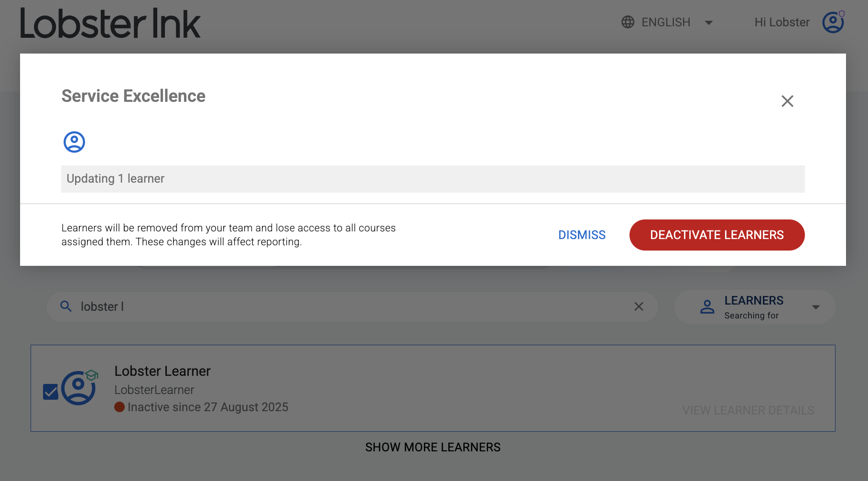Viewport: 868px width, 481px height.
Task: Click the globe language icon
Action: coord(628,22)
